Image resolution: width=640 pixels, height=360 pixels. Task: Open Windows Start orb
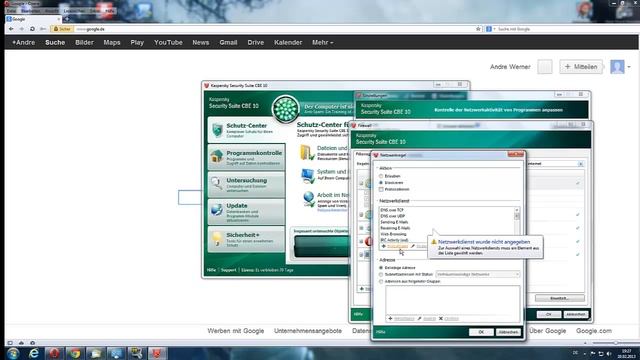[13, 353]
